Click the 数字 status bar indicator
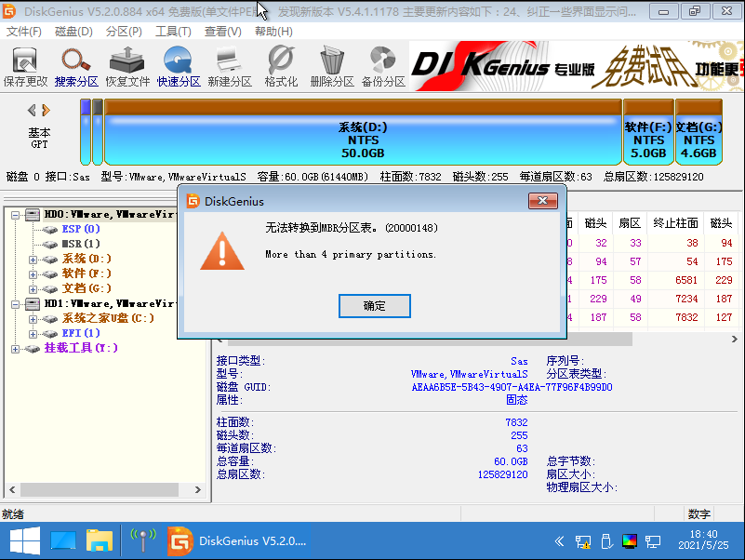 point(698,513)
